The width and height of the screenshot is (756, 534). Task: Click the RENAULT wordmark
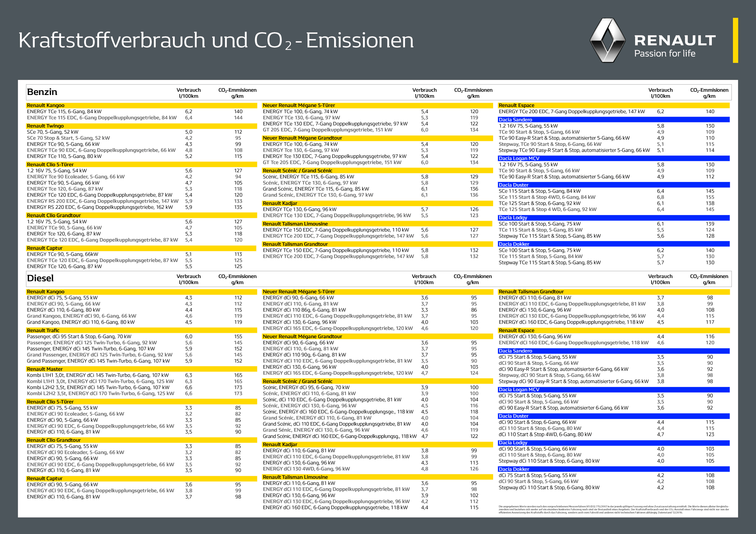click(x=675, y=41)
